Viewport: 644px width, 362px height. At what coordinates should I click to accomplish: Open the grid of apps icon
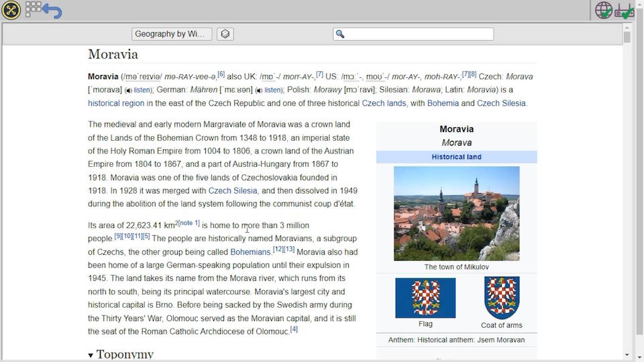pyautogui.click(x=33, y=9)
